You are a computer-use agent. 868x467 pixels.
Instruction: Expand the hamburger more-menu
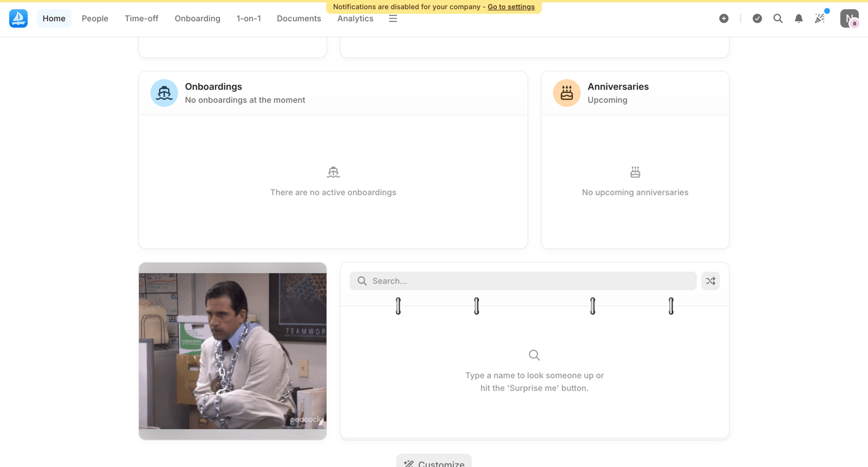[x=393, y=18]
